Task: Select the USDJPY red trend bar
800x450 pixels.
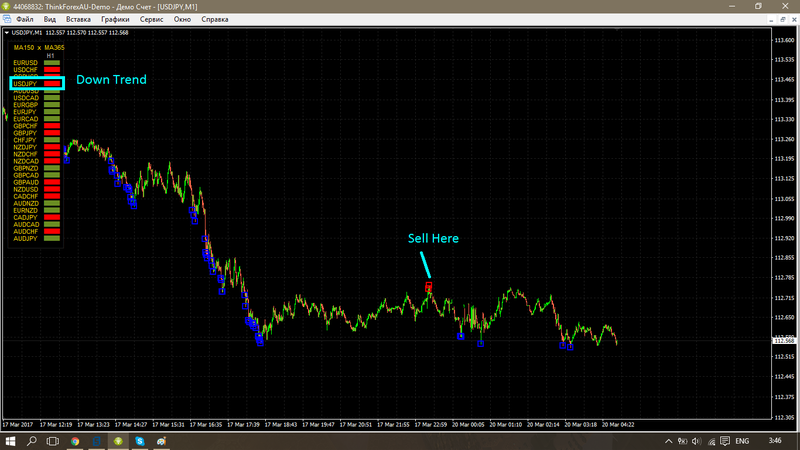Action: point(52,84)
